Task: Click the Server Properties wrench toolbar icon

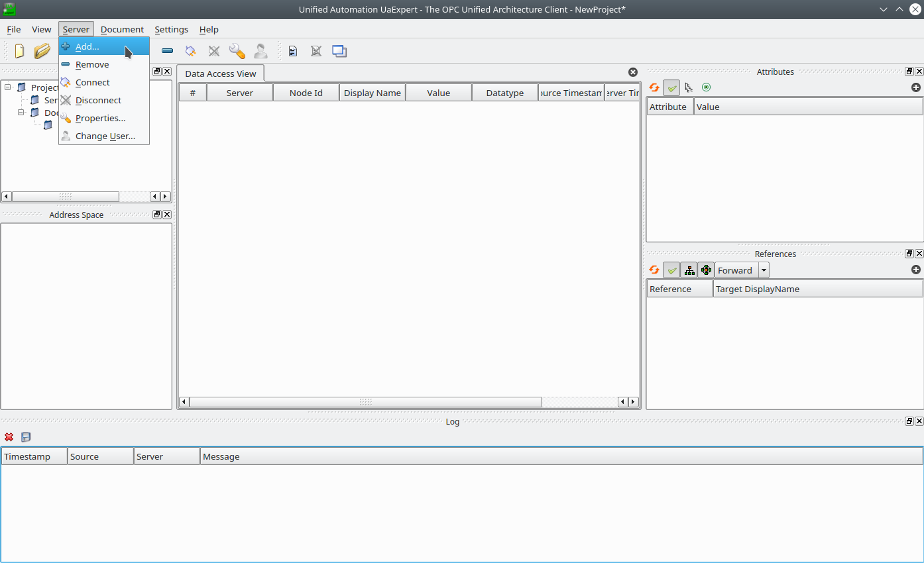Action: (237, 51)
